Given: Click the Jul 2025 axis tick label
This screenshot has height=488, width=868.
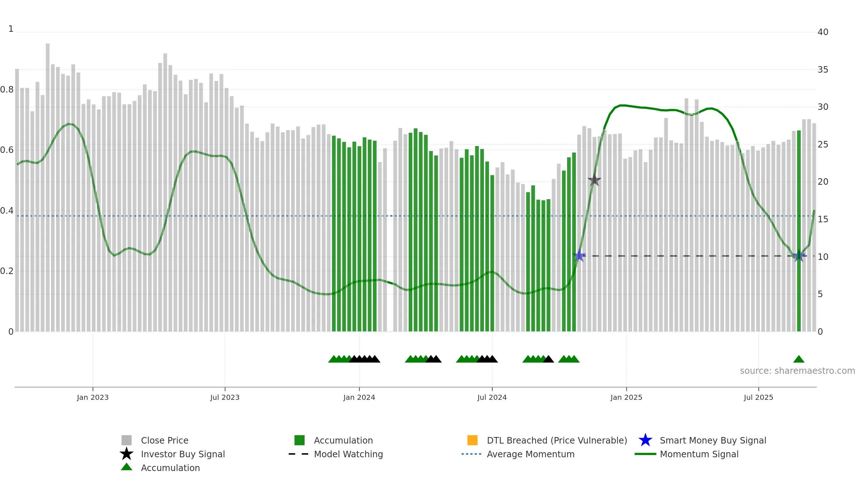Looking at the screenshot, I should 758,398.
